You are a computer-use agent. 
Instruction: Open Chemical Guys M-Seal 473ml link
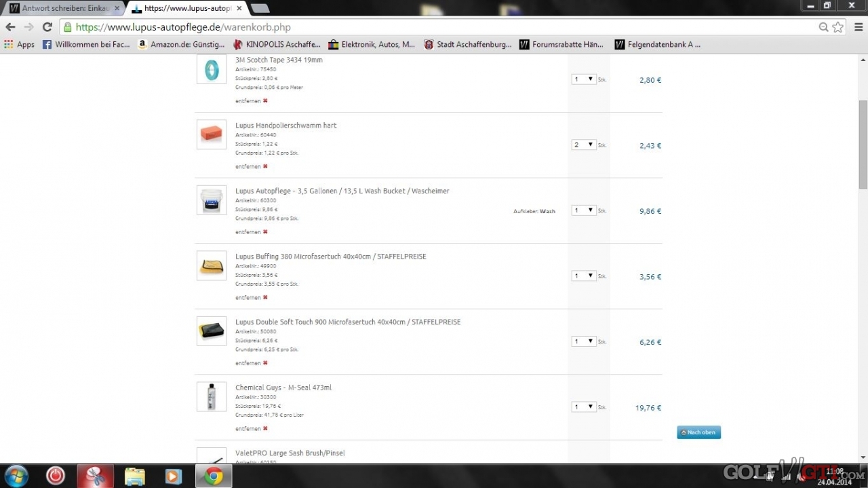[x=283, y=388]
